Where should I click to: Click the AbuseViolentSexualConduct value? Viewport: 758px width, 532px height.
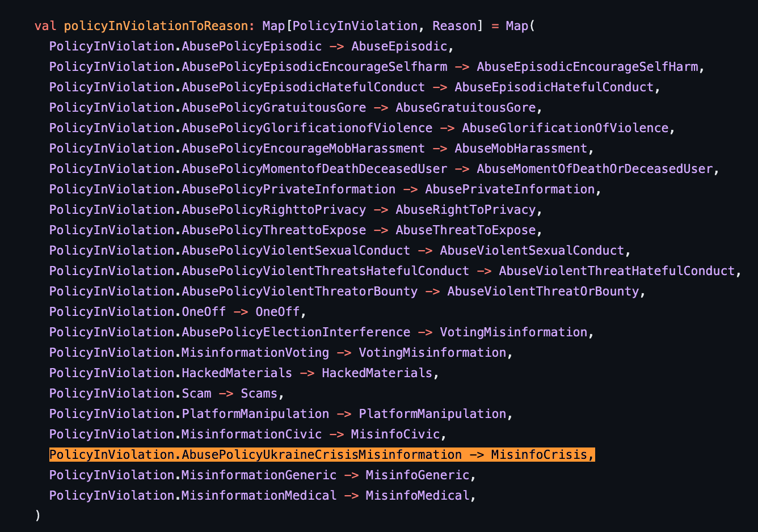532,251
